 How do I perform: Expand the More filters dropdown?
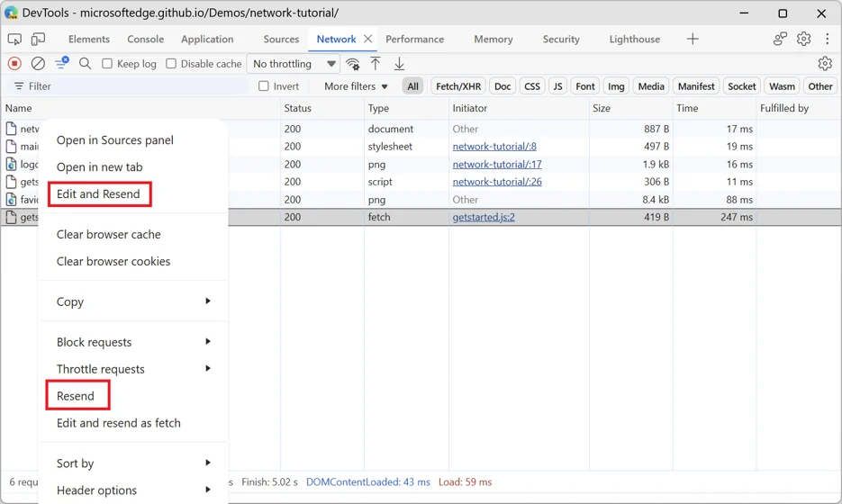click(356, 86)
